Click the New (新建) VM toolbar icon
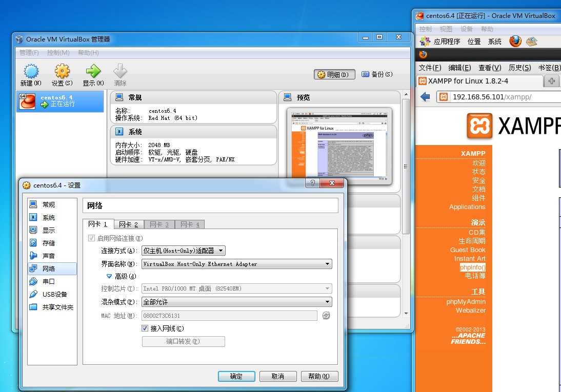Viewport: 561px width, 392px height. (31, 71)
